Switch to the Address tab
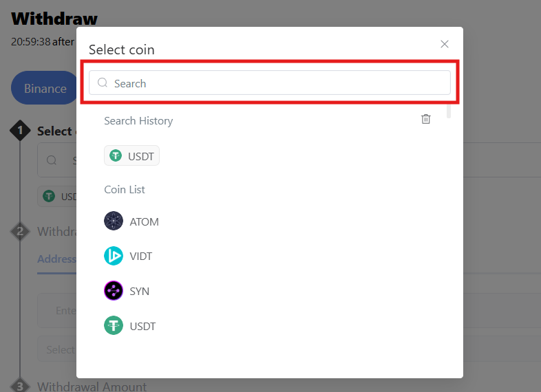This screenshot has width=541, height=392. (56, 259)
